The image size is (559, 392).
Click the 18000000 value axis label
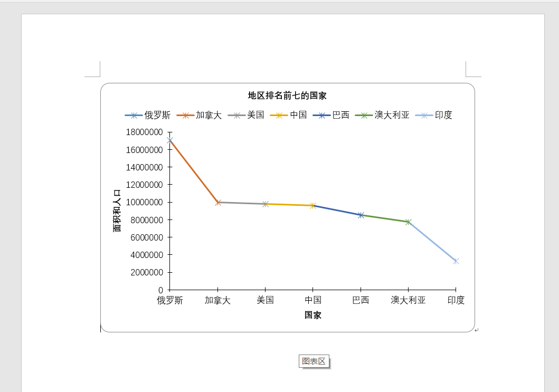(144, 132)
